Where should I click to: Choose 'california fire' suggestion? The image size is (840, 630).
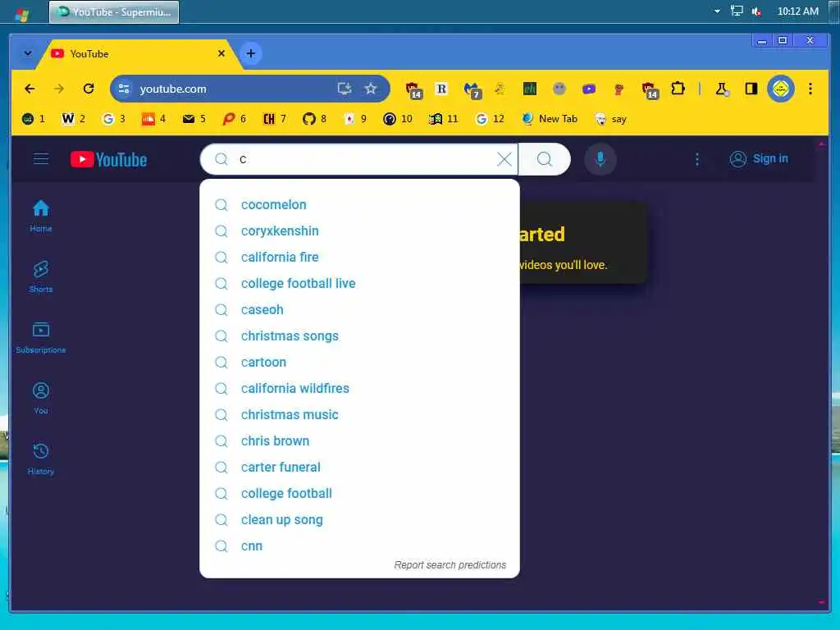(x=359, y=257)
